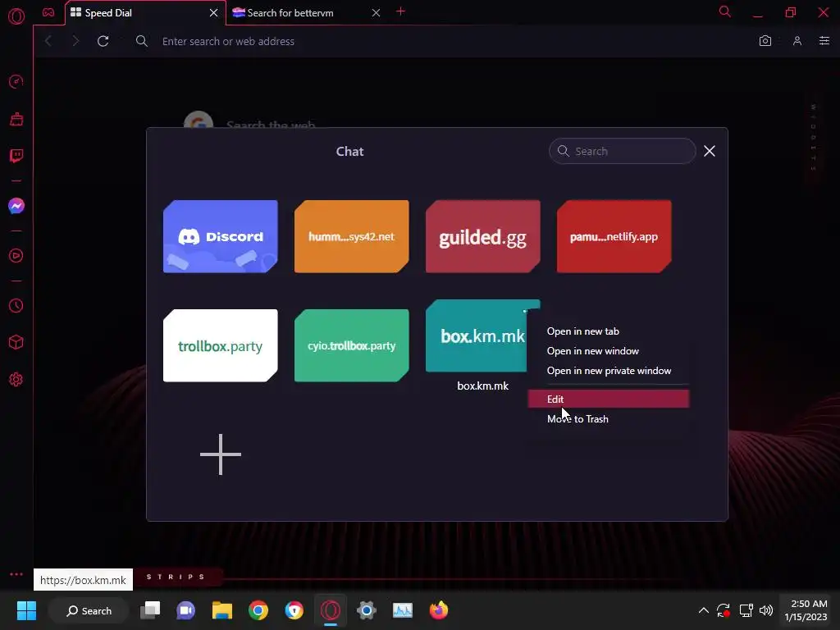This screenshot has width=840, height=630.
Task: Select Edit from context menu
Action: pyautogui.click(x=609, y=399)
